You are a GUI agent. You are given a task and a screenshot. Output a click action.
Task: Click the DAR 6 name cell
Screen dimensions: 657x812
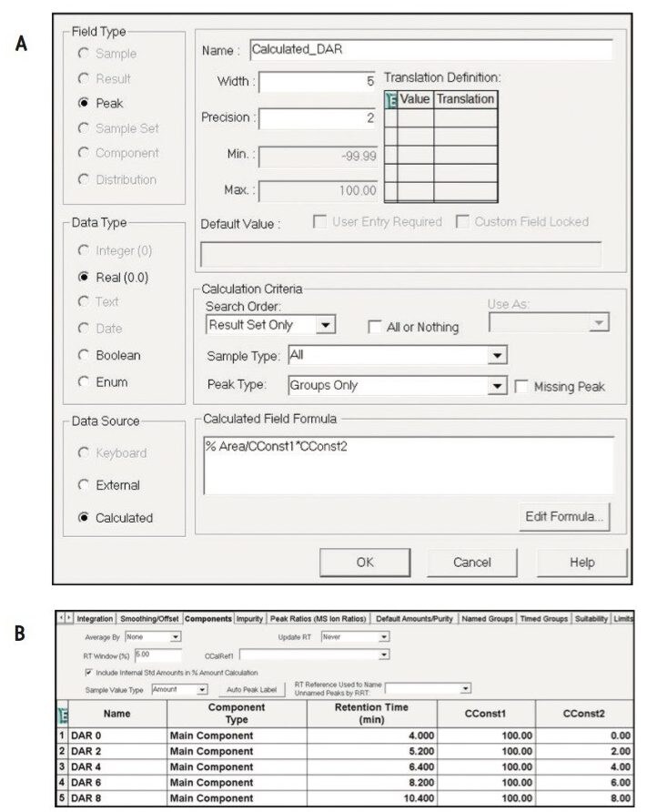(117, 783)
